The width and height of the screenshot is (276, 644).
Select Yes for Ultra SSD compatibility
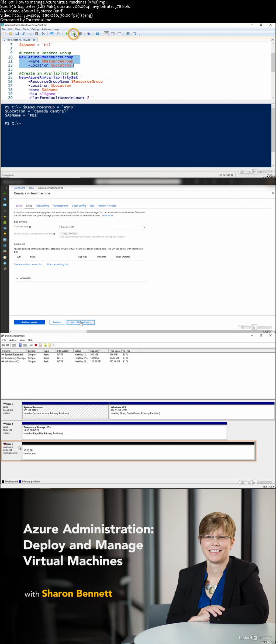pyautogui.click(x=61, y=234)
